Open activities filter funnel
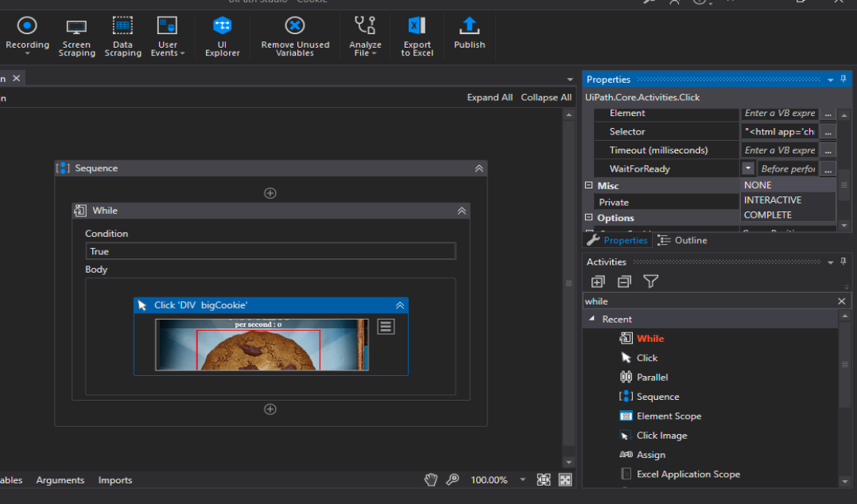Image resolution: width=857 pixels, height=504 pixels. (x=650, y=281)
